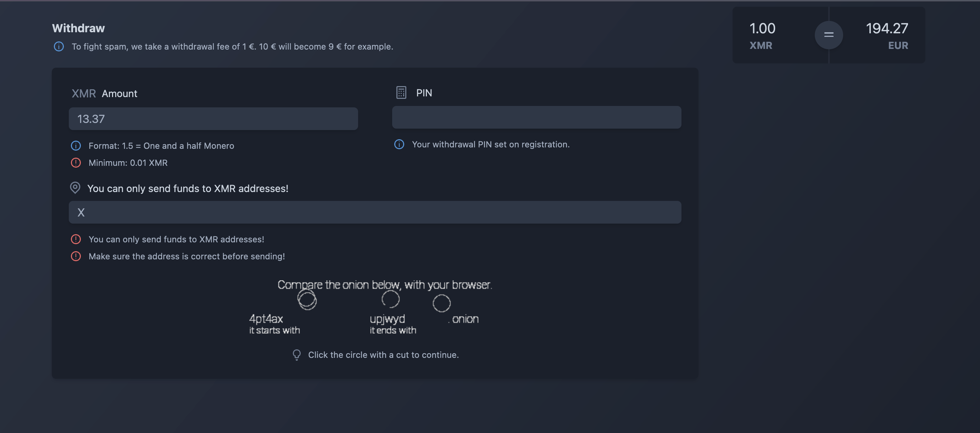Click the '4pt4ax' onion prefix text
Screen dimensions: 980x433
pyautogui.click(x=266, y=319)
